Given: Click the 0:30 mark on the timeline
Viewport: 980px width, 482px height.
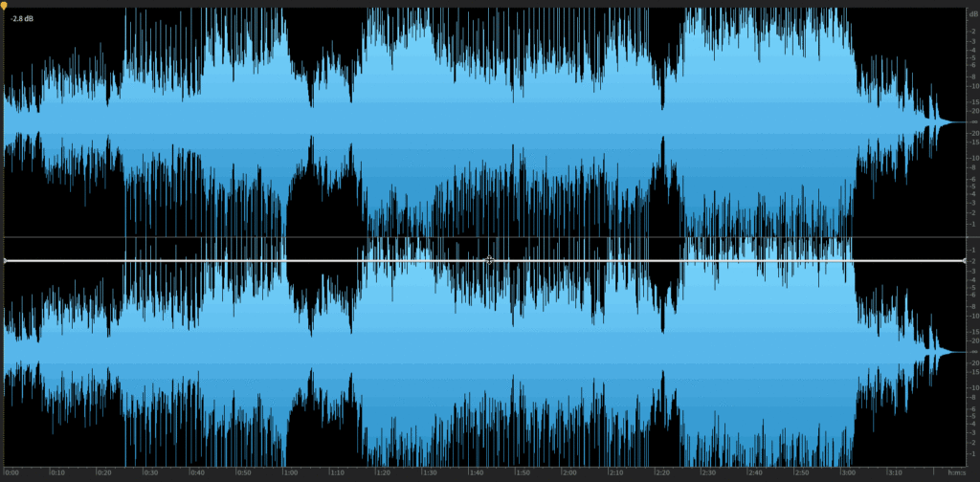Looking at the screenshot, I should click(x=150, y=472).
